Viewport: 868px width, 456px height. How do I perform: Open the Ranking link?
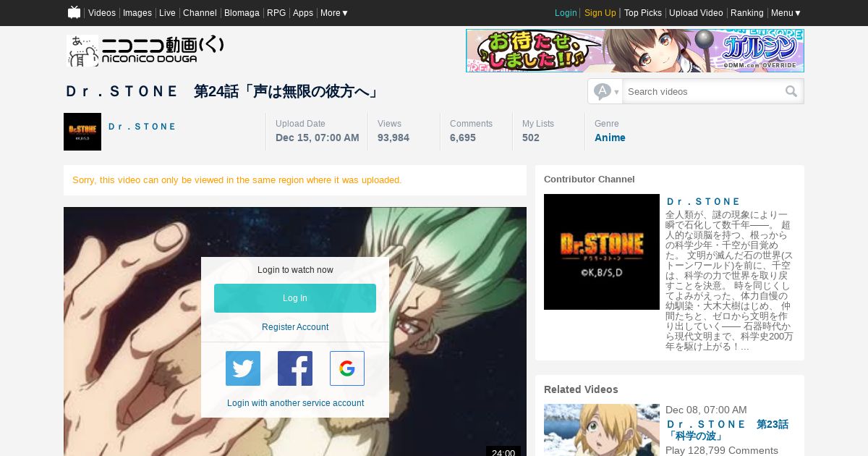pyautogui.click(x=747, y=13)
